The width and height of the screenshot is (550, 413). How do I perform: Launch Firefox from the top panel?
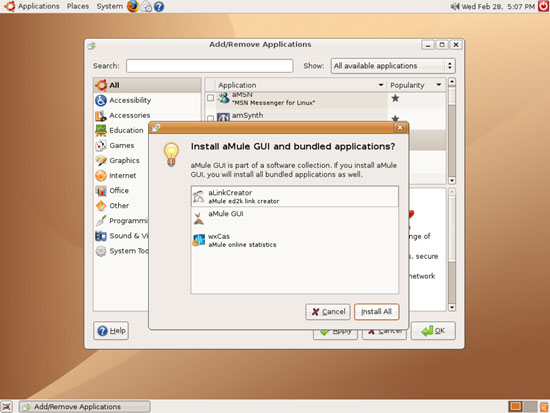[x=133, y=6]
